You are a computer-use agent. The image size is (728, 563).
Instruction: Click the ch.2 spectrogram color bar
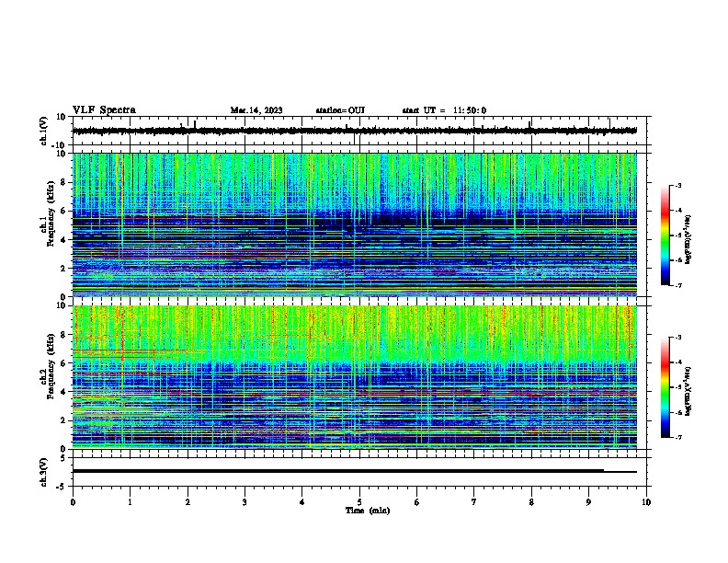665,387
